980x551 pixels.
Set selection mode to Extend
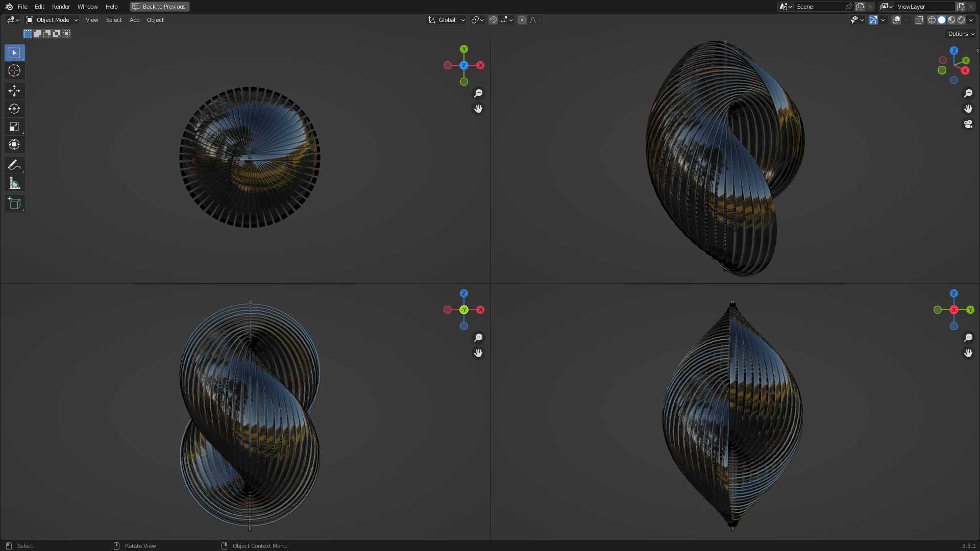coord(37,34)
